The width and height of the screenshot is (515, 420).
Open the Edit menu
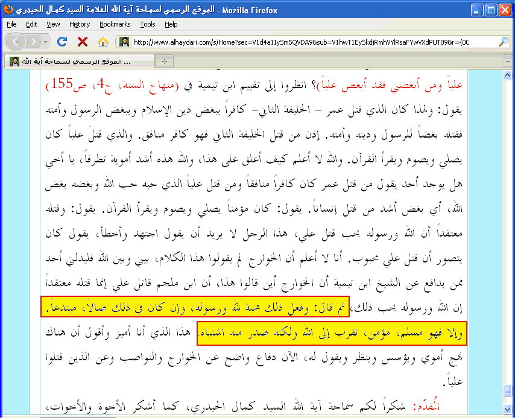coord(31,24)
